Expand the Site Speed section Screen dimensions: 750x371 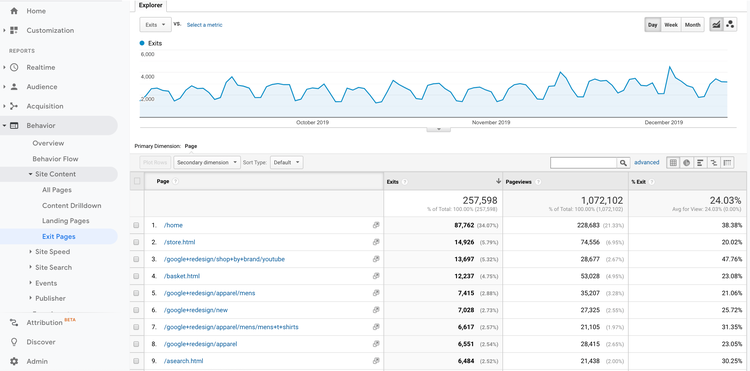coord(52,252)
